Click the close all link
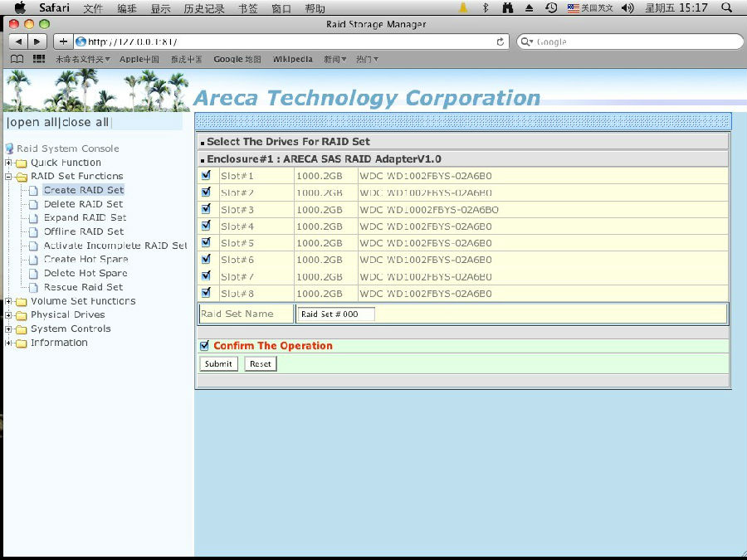747x560 pixels. coord(85,123)
